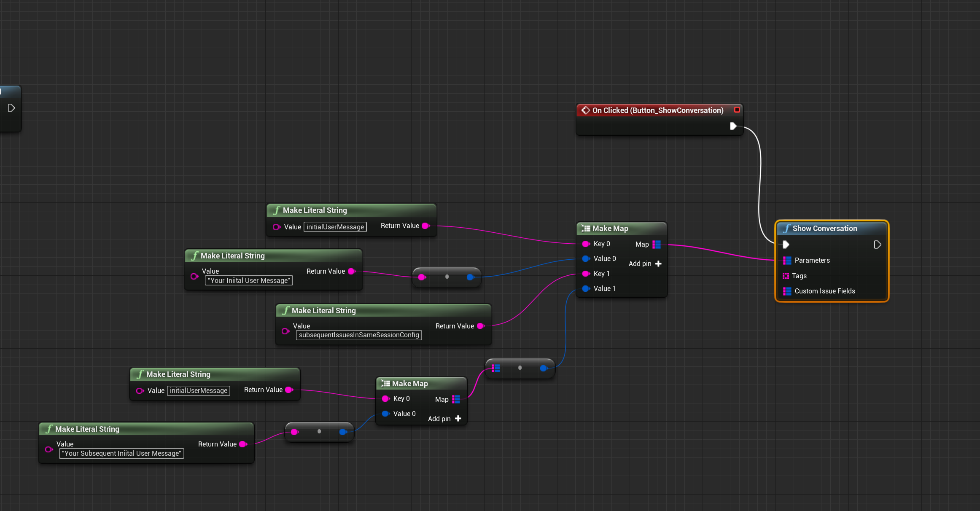
Task: Click the red delegate pin on On Clicked event
Action: [x=737, y=110]
